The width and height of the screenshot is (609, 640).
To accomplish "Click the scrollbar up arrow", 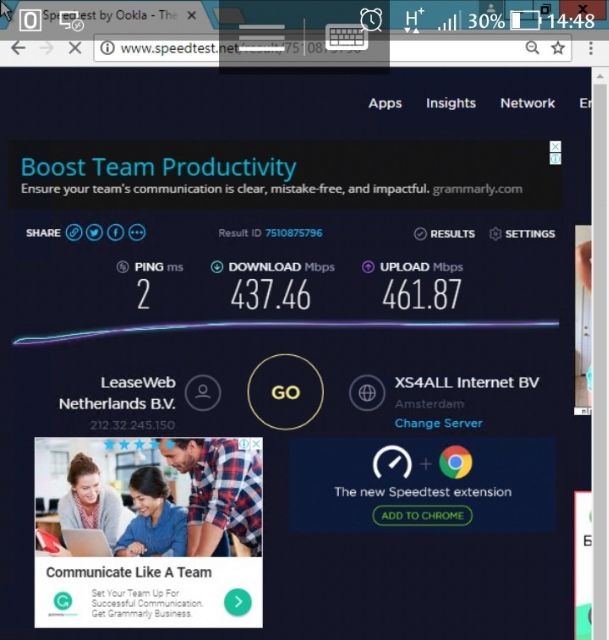I will pyautogui.click(x=600, y=77).
